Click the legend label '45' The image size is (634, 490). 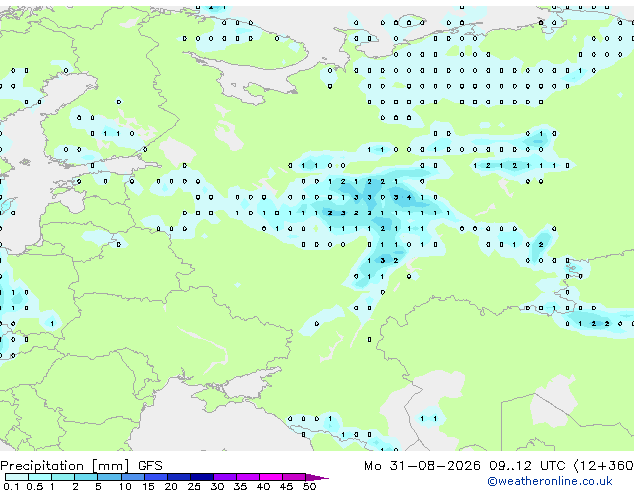pyautogui.click(x=286, y=486)
